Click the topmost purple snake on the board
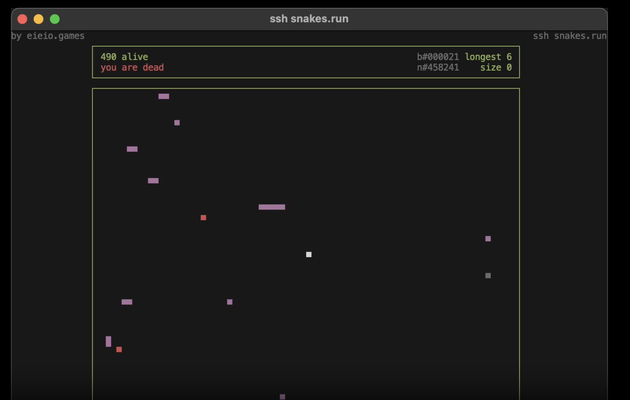 coord(164,97)
